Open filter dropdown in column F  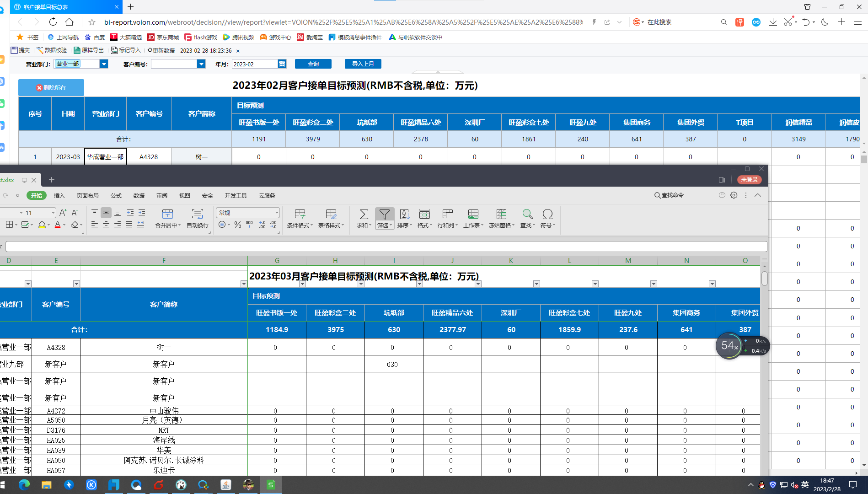click(244, 284)
